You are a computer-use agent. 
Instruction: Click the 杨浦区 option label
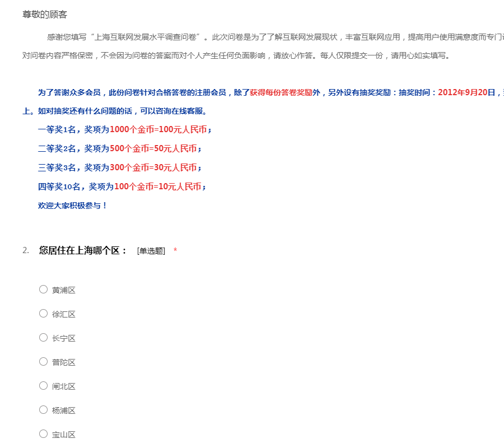tap(63, 410)
